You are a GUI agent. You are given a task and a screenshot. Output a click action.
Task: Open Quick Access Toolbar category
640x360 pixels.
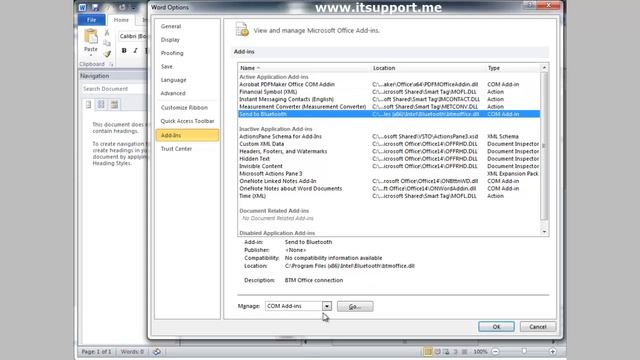[187, 121]
